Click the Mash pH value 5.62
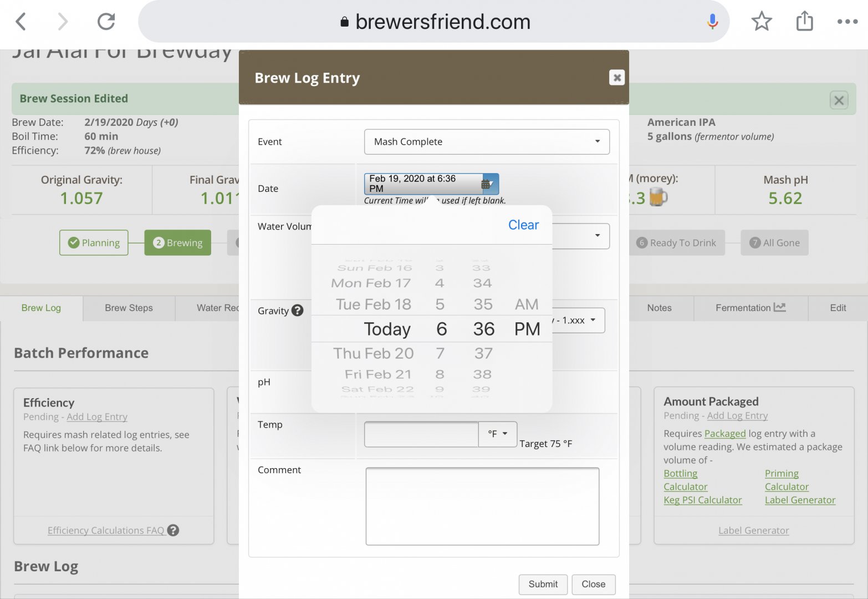 (x=785, y=198)
